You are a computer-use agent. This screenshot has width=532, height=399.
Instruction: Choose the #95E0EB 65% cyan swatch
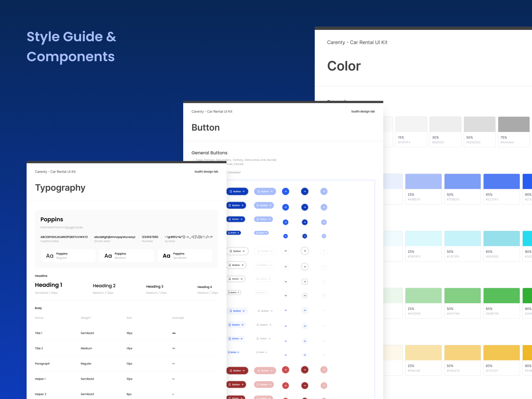click(x=501, y=246)
